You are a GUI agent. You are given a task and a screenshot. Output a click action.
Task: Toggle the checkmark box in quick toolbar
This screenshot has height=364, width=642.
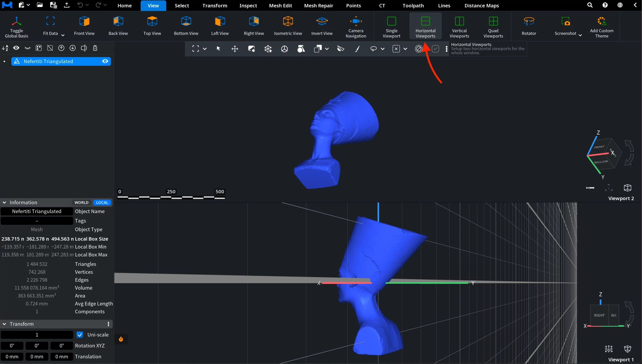coord(435,49)
